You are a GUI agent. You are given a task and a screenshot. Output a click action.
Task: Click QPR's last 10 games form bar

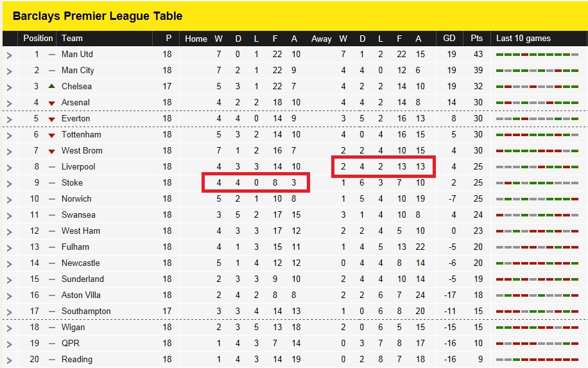point(537,344)
